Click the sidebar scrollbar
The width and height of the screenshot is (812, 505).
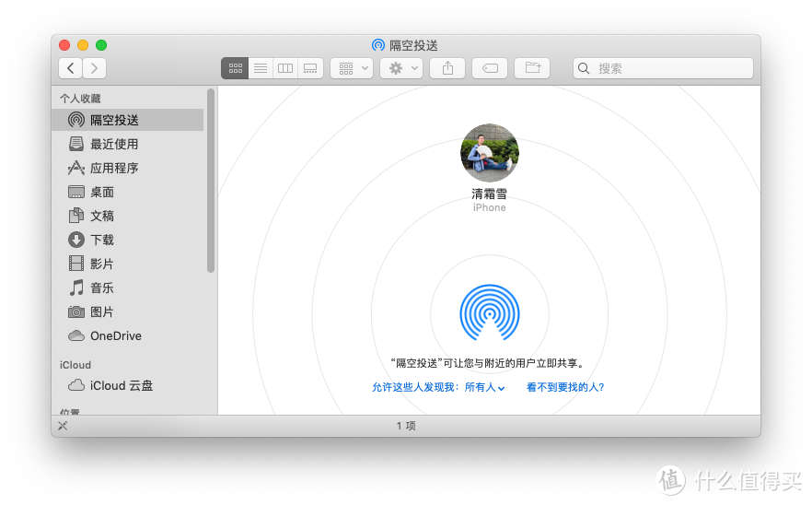click(x=211, y=181)
